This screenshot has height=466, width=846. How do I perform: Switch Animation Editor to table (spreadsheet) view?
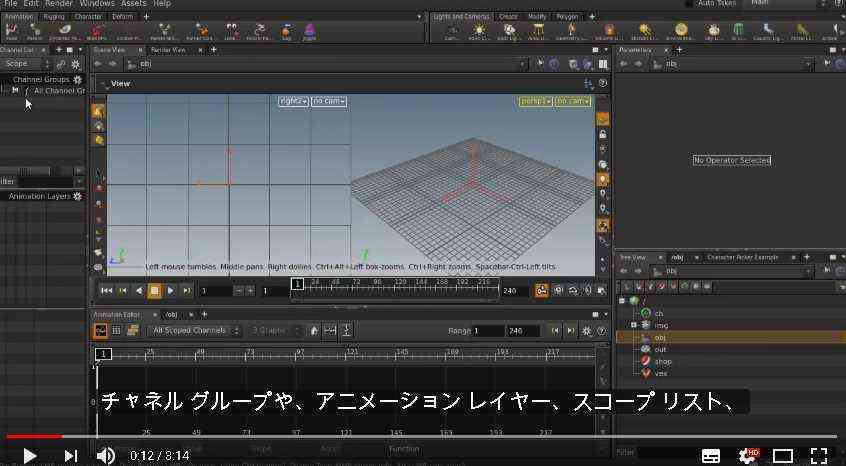[x=116, y=331]
